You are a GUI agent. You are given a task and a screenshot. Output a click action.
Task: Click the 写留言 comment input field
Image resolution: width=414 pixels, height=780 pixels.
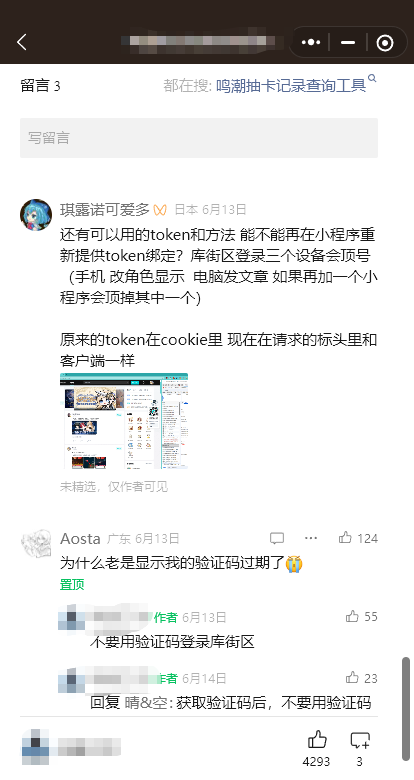coord(199,138)
